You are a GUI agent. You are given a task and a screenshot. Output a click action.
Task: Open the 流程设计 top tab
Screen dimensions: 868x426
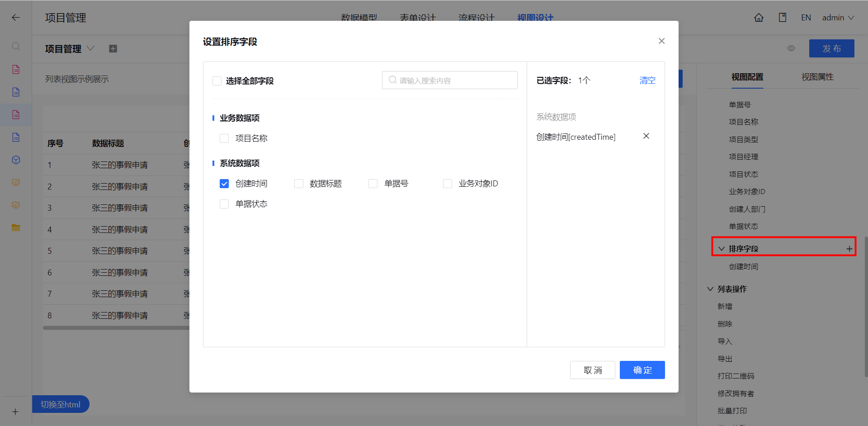(476, 18)
